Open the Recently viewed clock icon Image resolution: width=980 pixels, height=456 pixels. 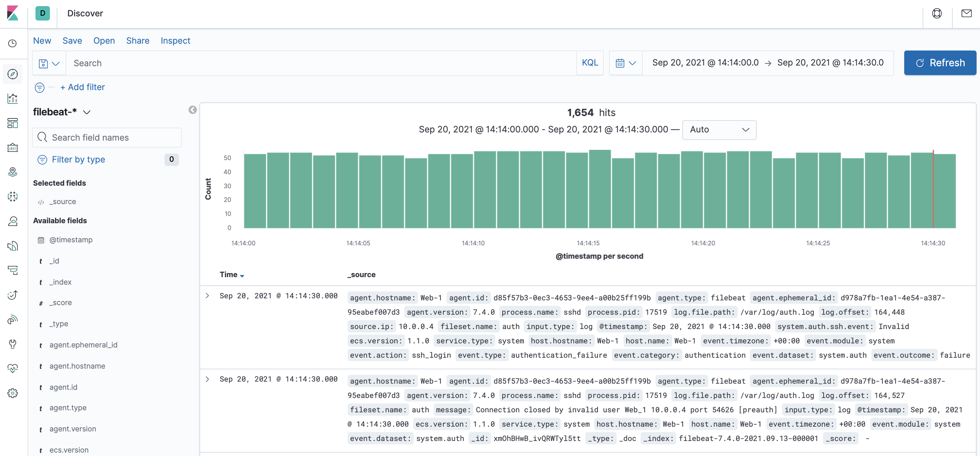coord(13,44)
